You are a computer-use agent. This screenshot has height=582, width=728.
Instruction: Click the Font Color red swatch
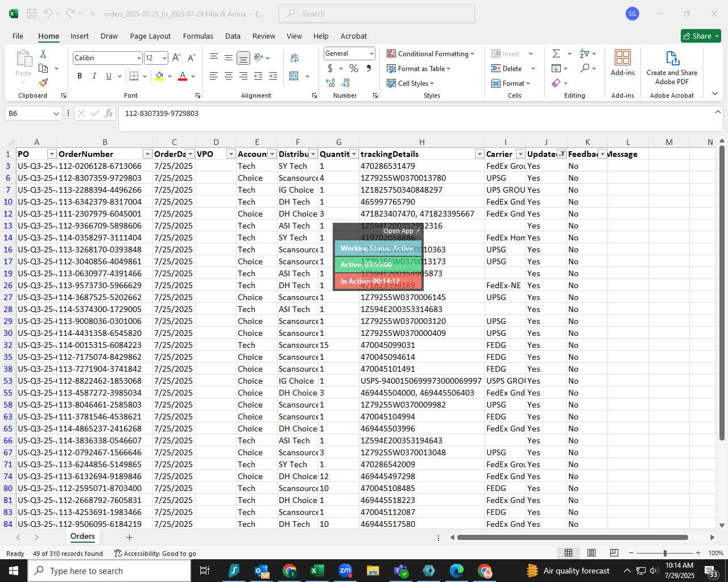click(x=183, y=76)
